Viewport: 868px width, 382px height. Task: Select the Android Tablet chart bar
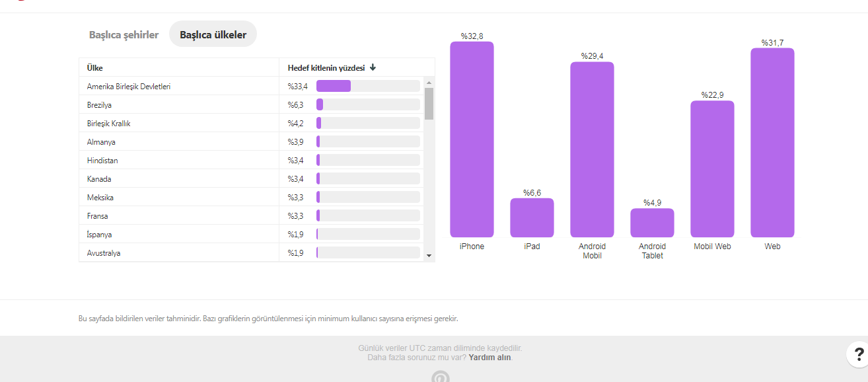(652, 223)
